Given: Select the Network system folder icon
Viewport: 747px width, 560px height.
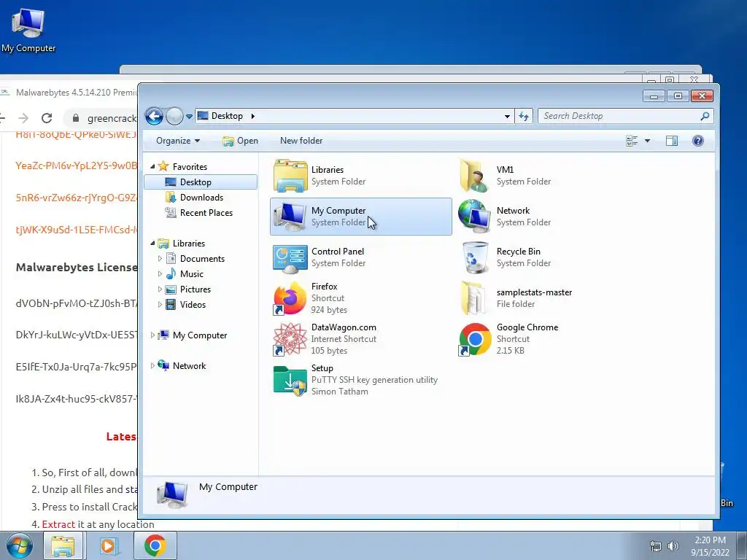Looking at the screenshot, I should point(474,217).
